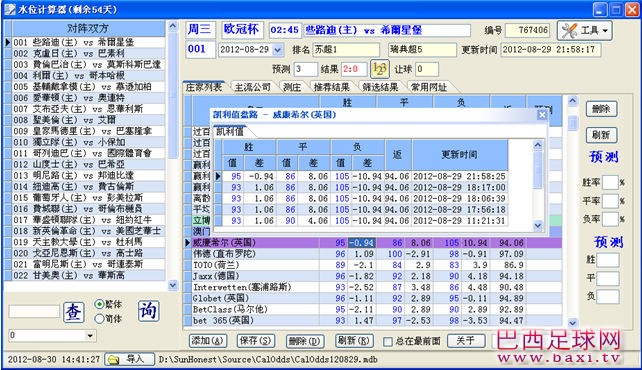The height and width of the screenshot is (370, 642).
Task: Select the TOTO(荷兰) bookmaker row
Action: pyautogui.click(x=377, y=265)
